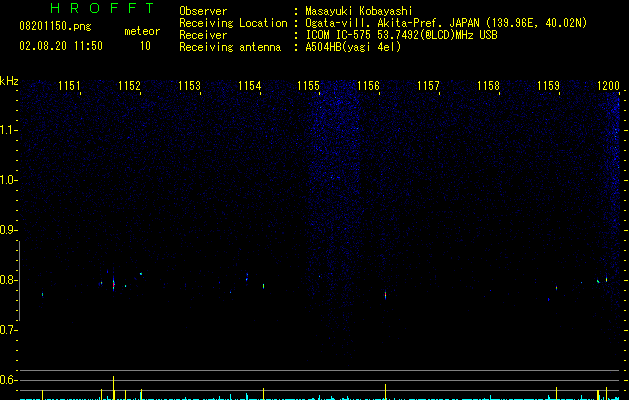This screenshot has height=400, width=629.
Task: Click the gray frequency range bar on left axis
Action: (x=19, y=281)
